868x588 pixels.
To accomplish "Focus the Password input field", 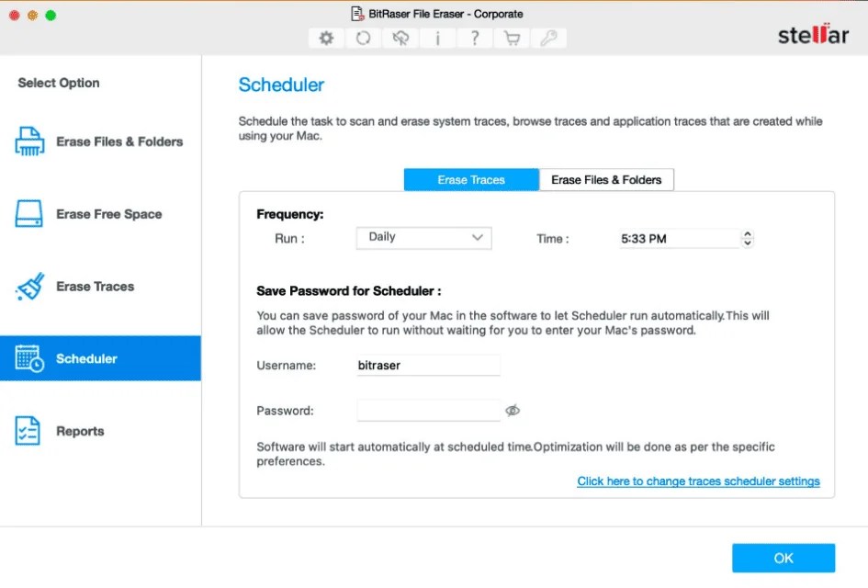I will pos(428,411).
